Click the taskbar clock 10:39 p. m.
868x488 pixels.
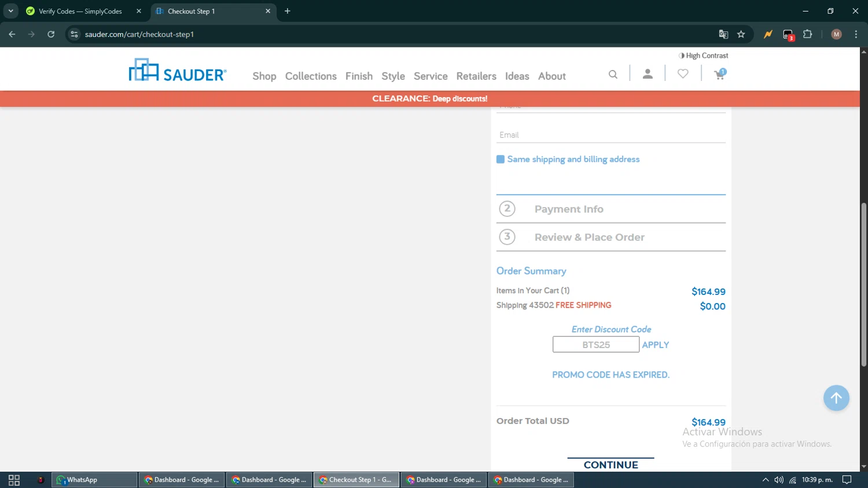pyautogui.click(x=817, y=480)
